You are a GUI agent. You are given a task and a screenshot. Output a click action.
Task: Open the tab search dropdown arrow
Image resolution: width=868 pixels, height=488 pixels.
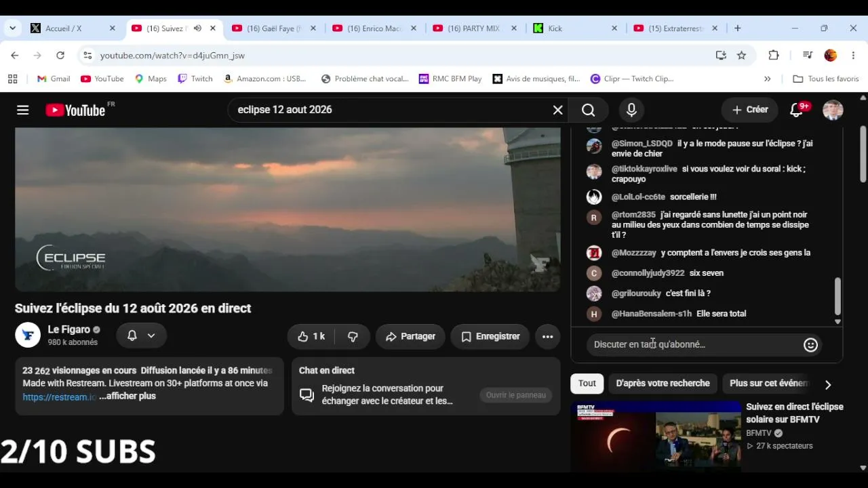tap(12, 28)
